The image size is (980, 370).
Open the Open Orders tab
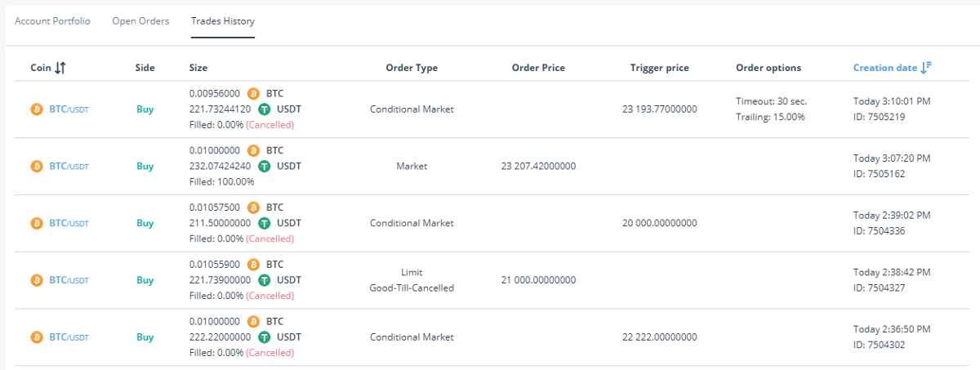pyautogui.click(x=140, y=20)
